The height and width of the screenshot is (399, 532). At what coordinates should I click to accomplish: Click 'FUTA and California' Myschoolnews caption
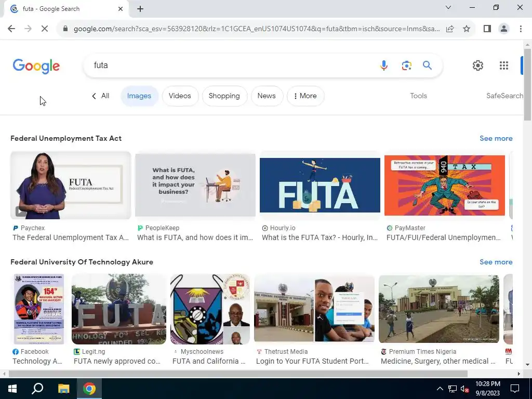coord(209,361)
